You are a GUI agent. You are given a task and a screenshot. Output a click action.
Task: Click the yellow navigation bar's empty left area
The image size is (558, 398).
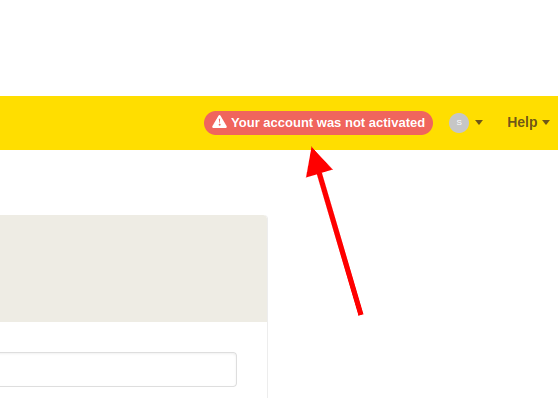click(101, 123)
